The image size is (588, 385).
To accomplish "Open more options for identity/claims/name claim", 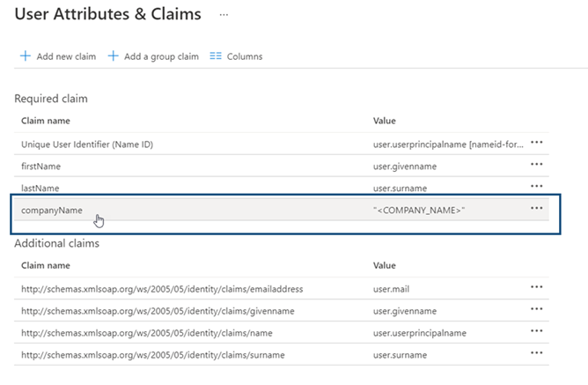I will 536,332.
